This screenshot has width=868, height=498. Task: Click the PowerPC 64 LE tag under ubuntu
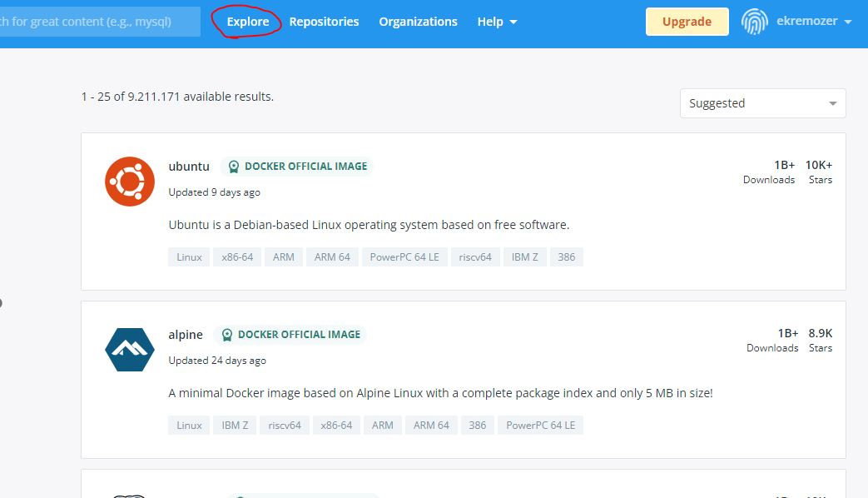[x=404, y=257]
